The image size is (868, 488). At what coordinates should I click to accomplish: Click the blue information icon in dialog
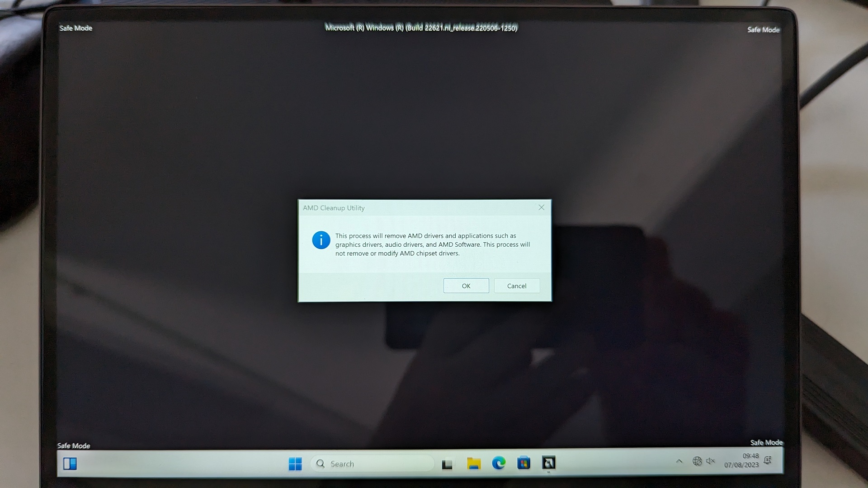pos(321,240)
